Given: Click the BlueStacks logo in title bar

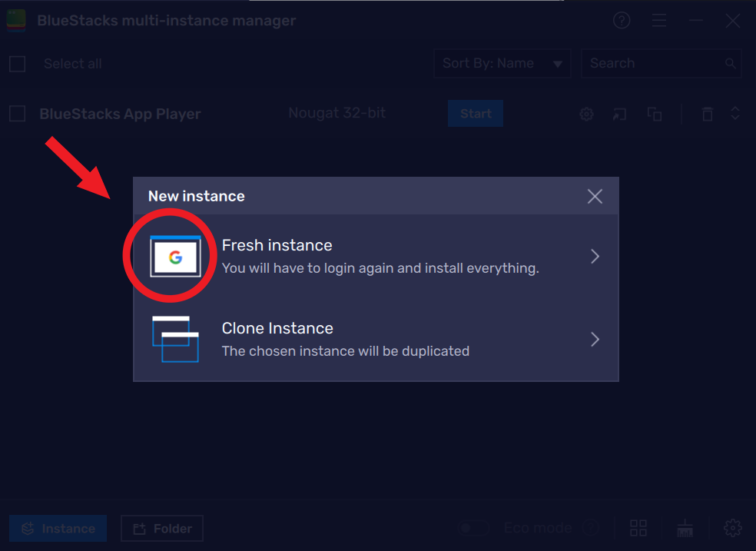Looking at the screenshot, I should [16, 20].
